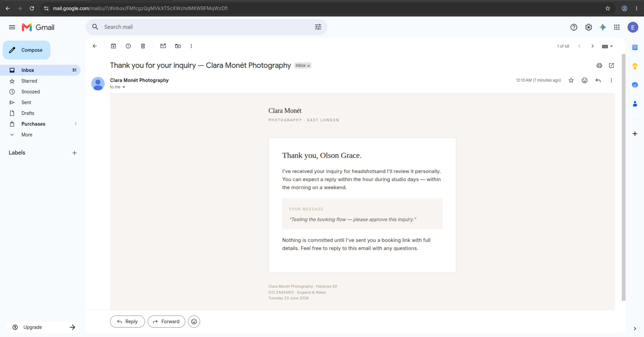Go back in browser history

pyautogui.click(x=8, y=8)
